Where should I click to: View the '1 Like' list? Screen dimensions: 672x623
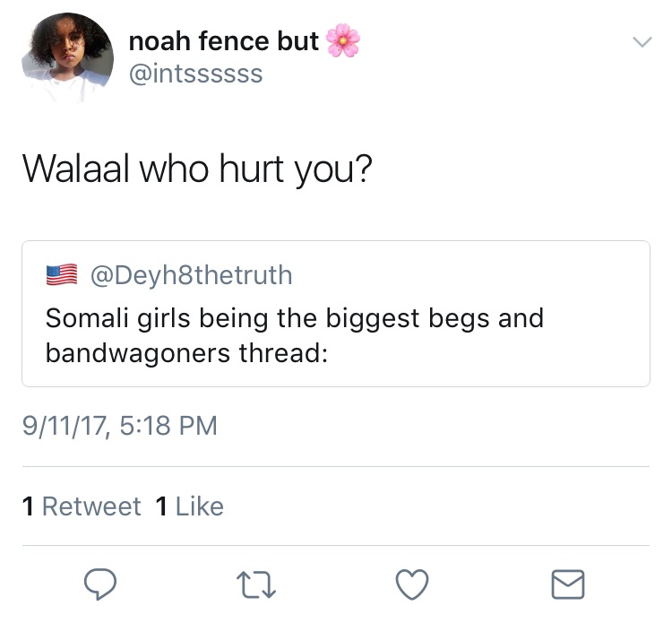(189, 506)
